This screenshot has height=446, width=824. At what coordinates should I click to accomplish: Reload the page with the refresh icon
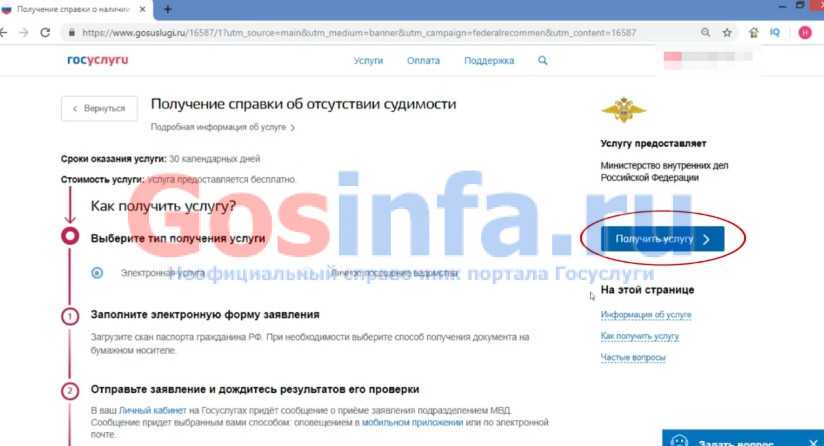(x=45, y=33)
